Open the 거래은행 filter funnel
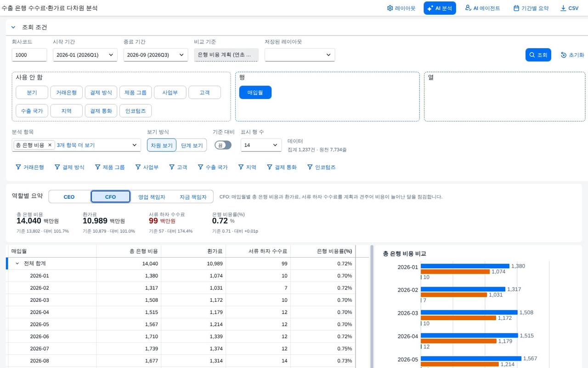This screenshot has height=368, width=588. click(30, 167)
